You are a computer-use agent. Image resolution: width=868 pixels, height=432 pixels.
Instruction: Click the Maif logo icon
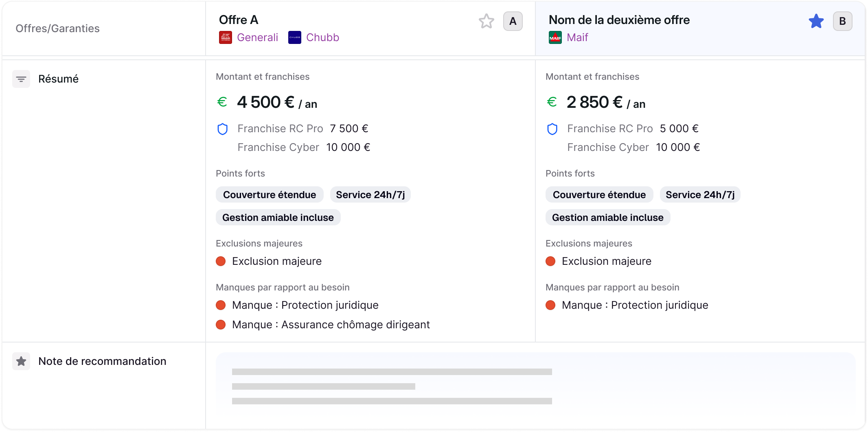tap(555, 37)
